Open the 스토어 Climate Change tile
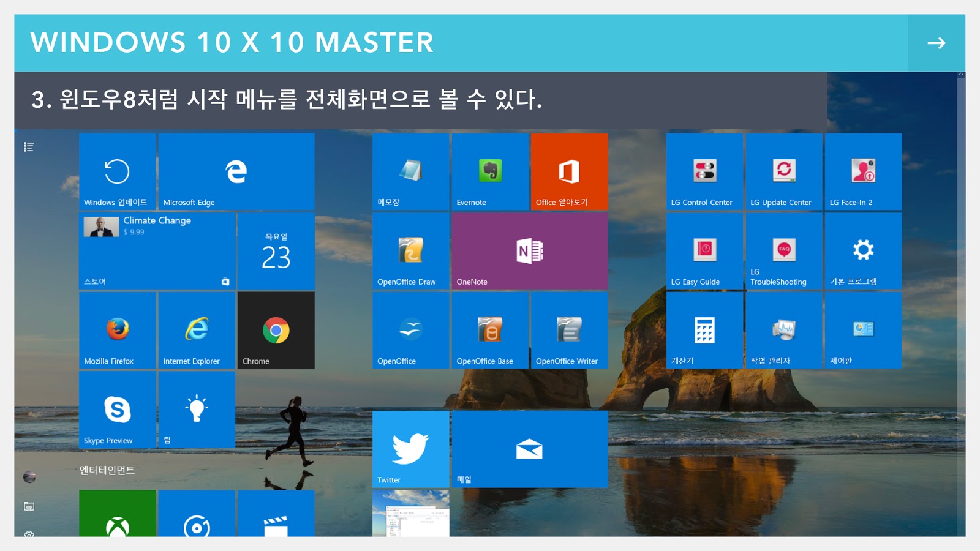The width and height of the screenshot is (980, 551). pyautogui.click(x=157, y=251)
